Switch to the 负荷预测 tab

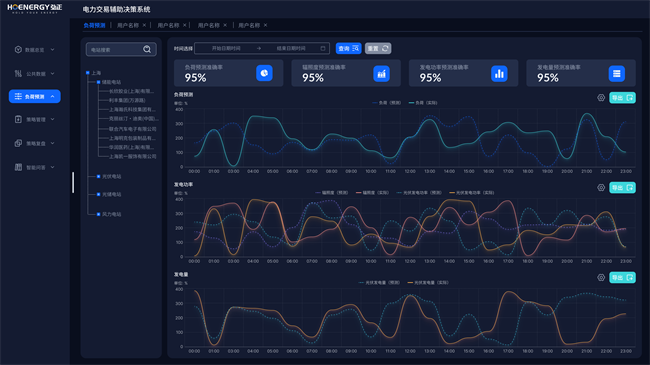[95, 25]
